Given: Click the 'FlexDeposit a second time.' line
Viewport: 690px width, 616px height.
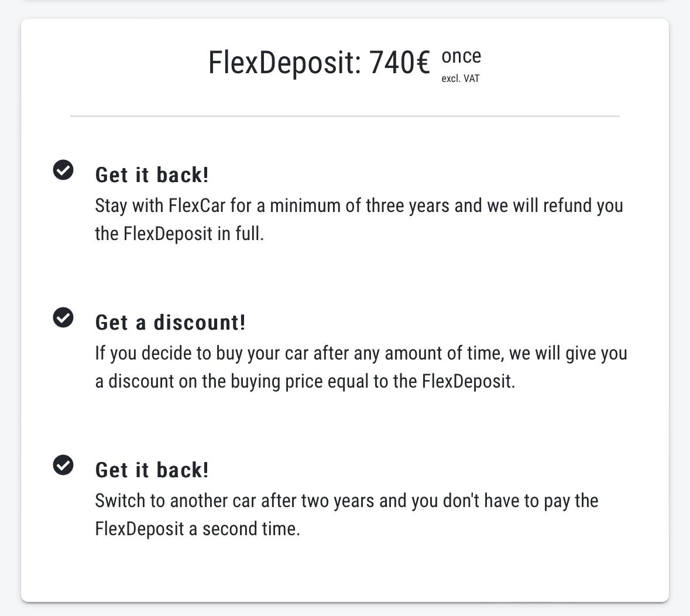Looking at the screenshot, I should pos(197,529).
